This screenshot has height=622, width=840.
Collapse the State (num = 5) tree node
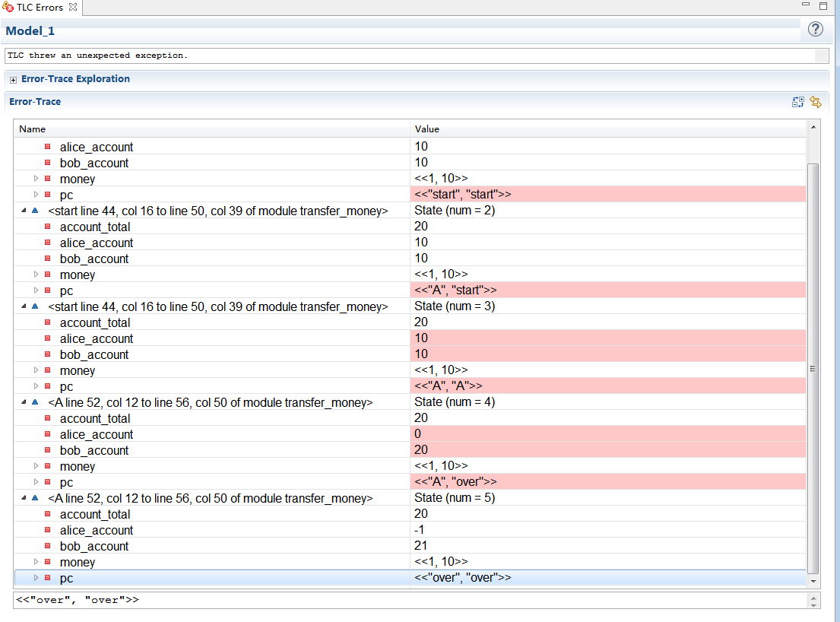click(x=24, y=498)
